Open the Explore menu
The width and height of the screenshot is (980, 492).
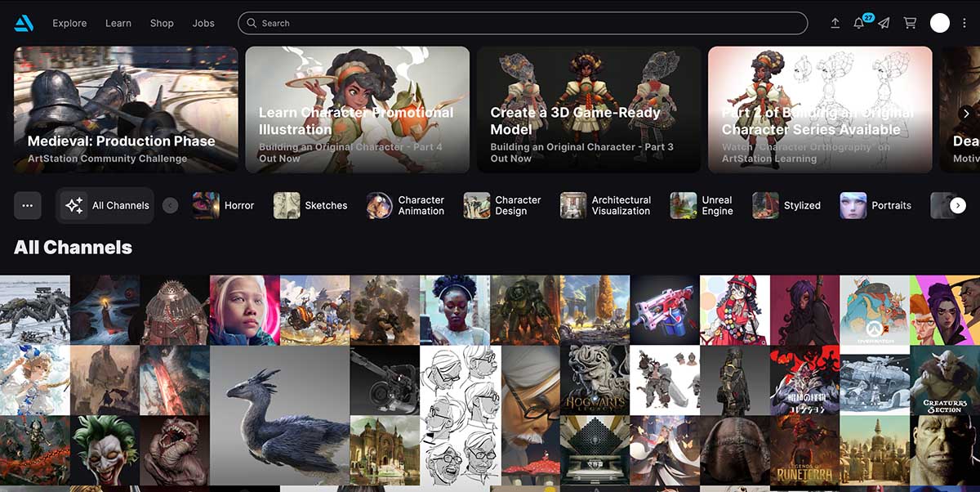pos(69,23)
